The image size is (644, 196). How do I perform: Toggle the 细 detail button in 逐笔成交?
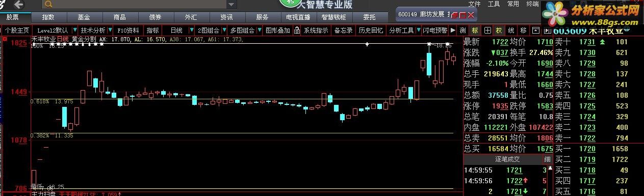tap(548, 159)
